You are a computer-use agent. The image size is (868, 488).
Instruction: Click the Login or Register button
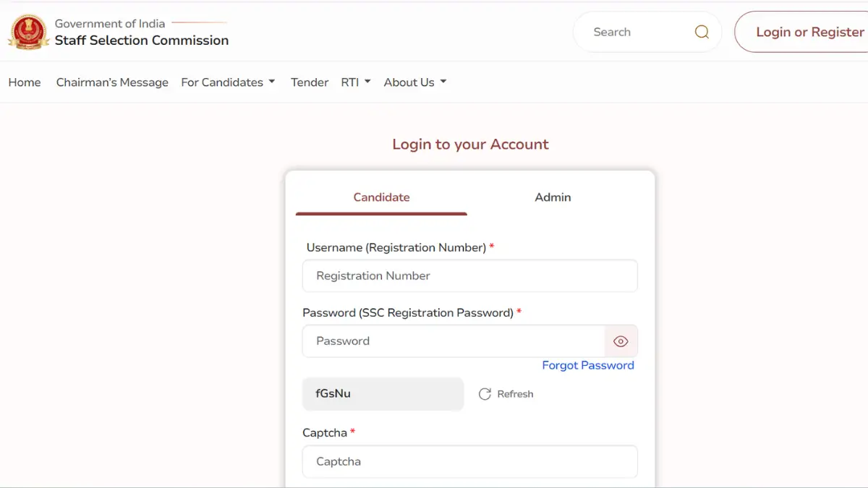tap(812, 32)
